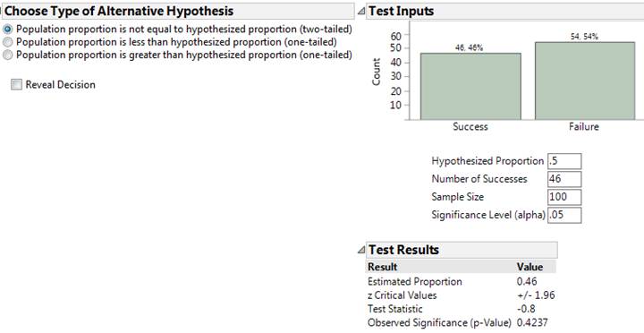Select the z Critical Values row
Image resolution: width=644 pixels, height=333 pixels.
point(461,295)
